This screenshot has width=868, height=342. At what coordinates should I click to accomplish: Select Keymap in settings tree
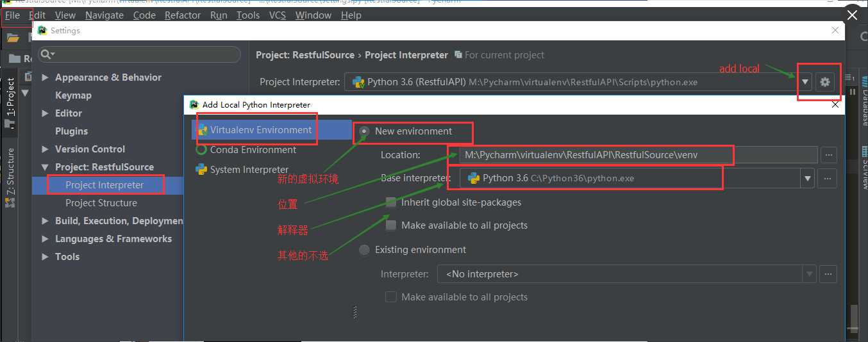[x=73, y=95]
